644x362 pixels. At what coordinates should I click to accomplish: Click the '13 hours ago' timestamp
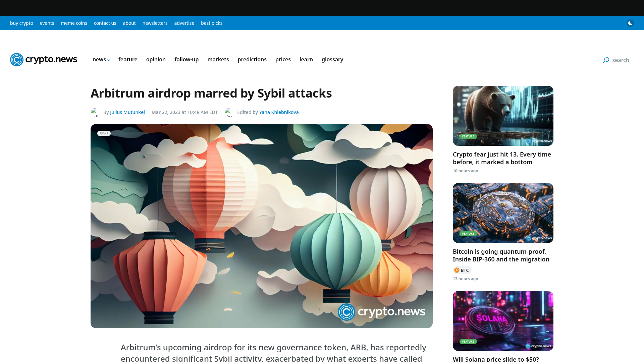pos(465,279)
